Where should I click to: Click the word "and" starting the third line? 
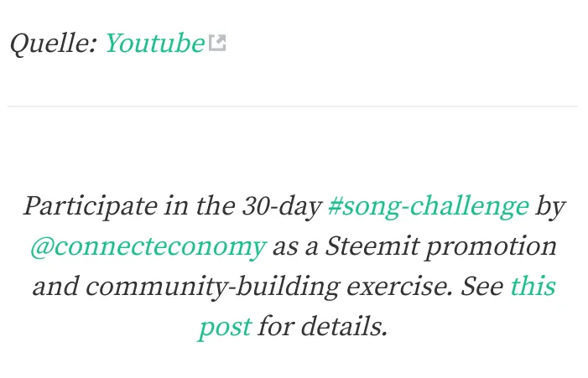[x=56, y=287]
